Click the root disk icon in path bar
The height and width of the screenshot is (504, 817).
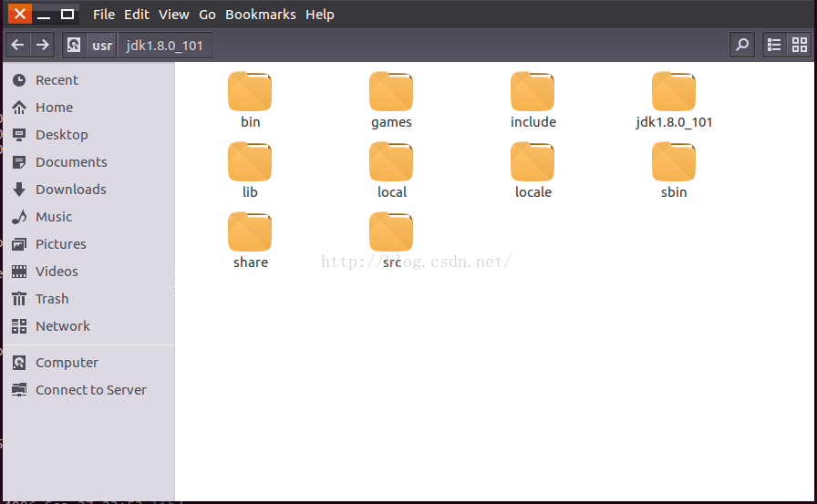74,46
